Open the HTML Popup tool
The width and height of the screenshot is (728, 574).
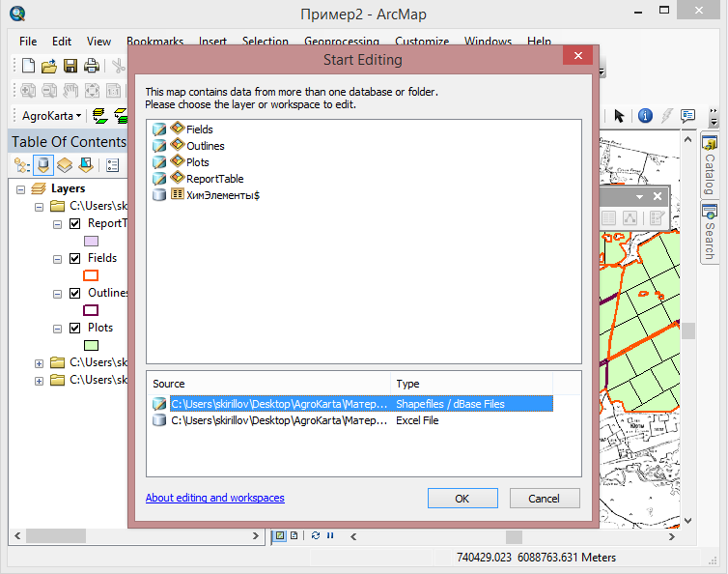tap(687, 115)
